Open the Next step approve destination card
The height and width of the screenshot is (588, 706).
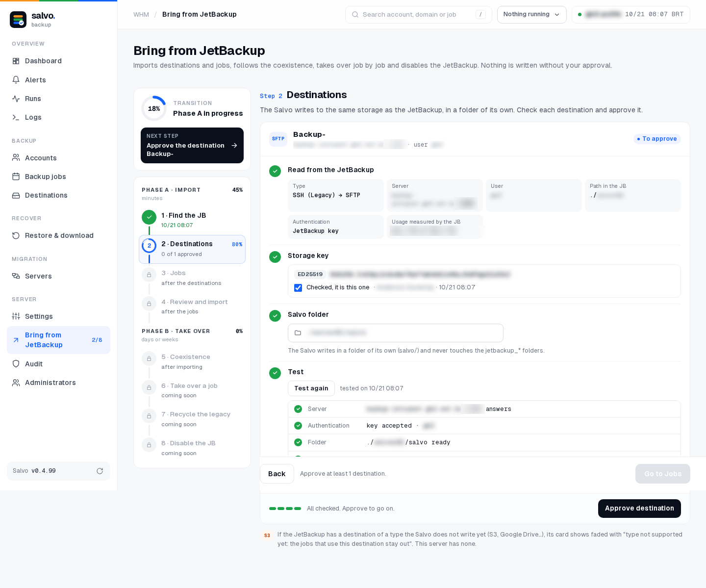coord(192,146)
